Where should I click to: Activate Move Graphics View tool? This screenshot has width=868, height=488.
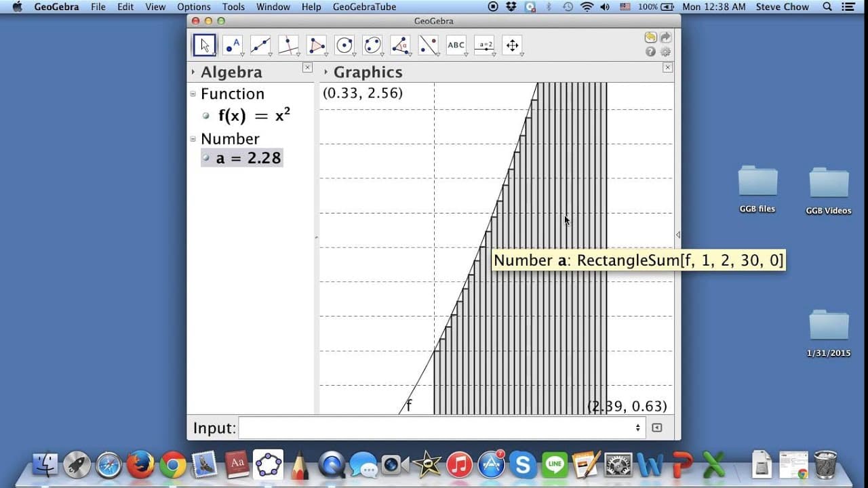(x=513, y=45)
